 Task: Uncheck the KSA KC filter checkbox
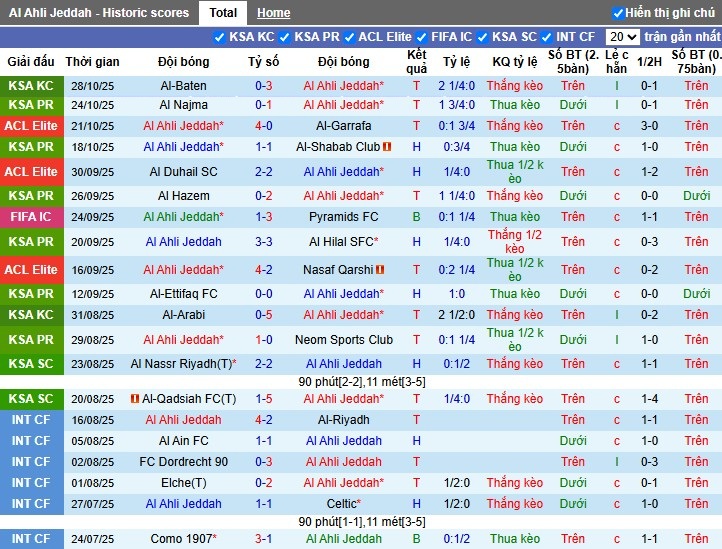click(x=219, y=37)
